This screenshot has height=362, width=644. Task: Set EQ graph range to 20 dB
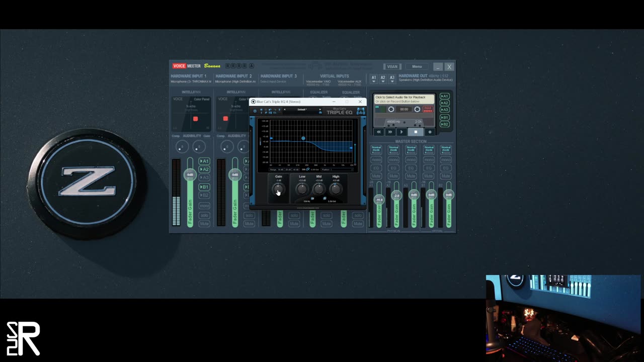click(288, 169)
